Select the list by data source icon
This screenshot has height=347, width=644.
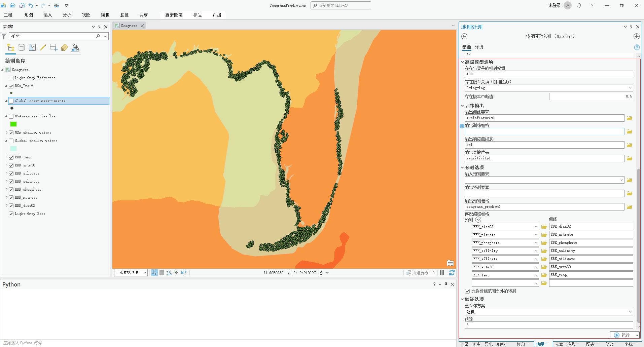point(21,47)
